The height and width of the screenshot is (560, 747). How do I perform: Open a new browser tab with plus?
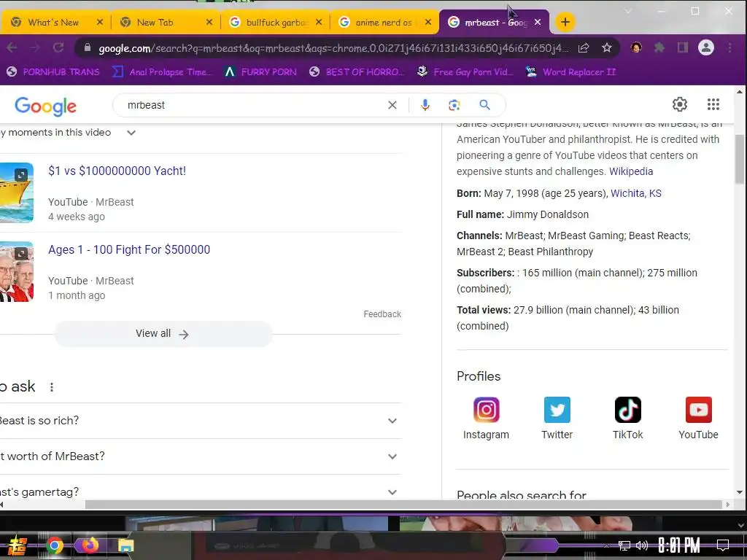coord(565,22)
